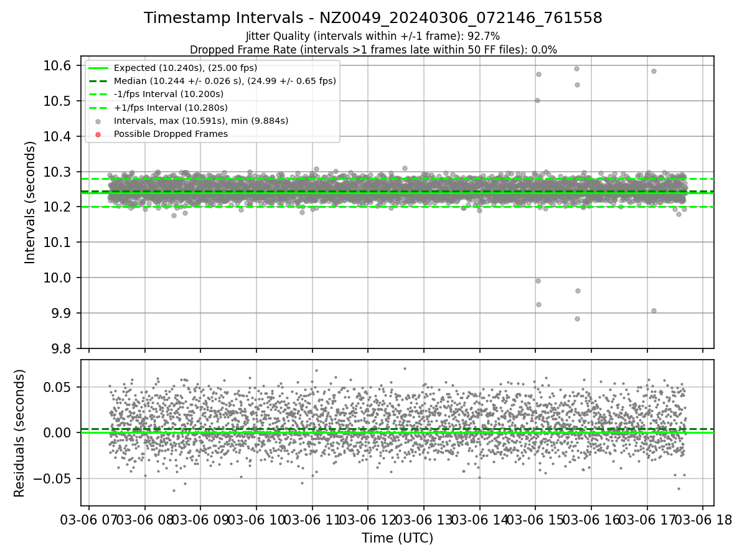Click the '03-06 07' time tick label
This screenshot has width=747, height=560.
[x=89, y=519]
